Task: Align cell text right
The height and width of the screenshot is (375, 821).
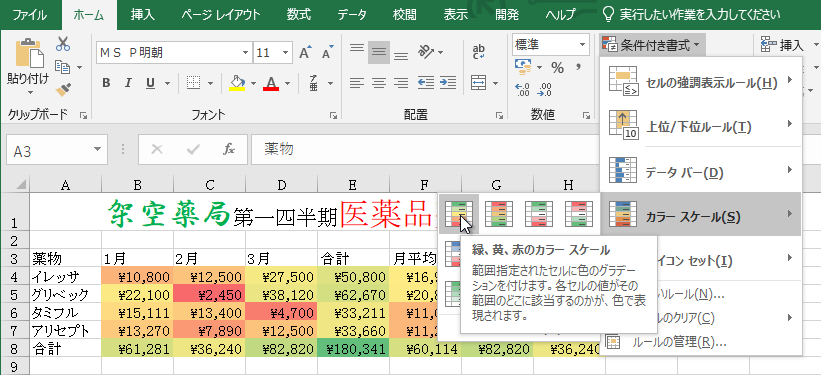Action: pyautogui.click(x=401, y=83)
